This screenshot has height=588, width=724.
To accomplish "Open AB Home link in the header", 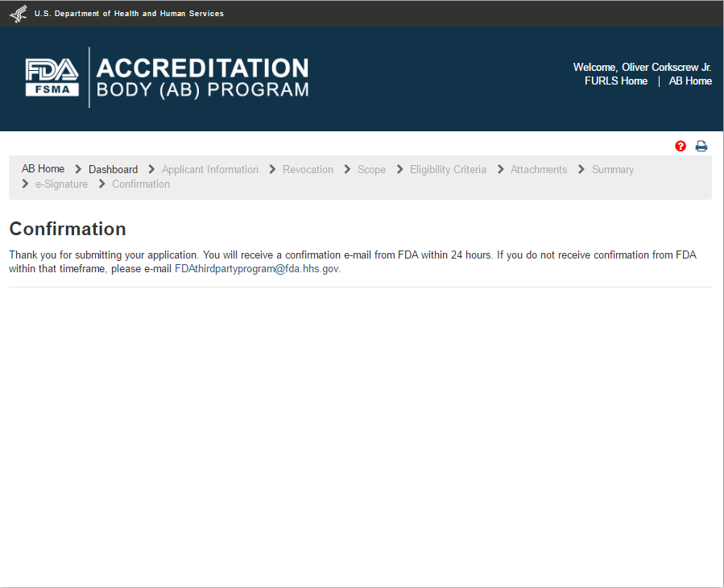I will [x=690, y=81].
